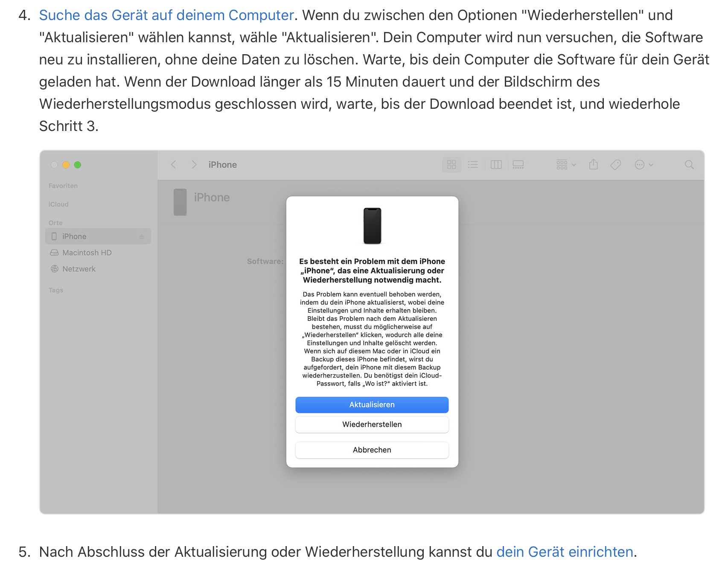The width and height of the screenshot is (728, 570).
Task: Switch Finder to gallery view
Action: click(518, 165)
